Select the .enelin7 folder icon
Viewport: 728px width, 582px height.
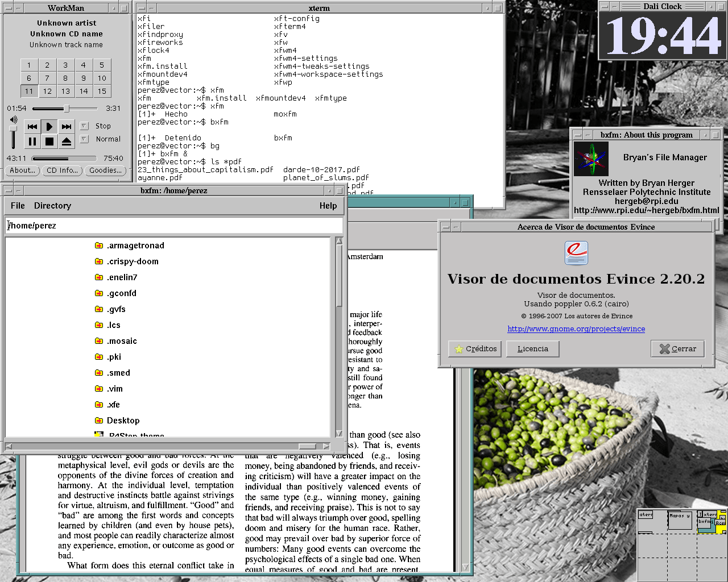99,277
